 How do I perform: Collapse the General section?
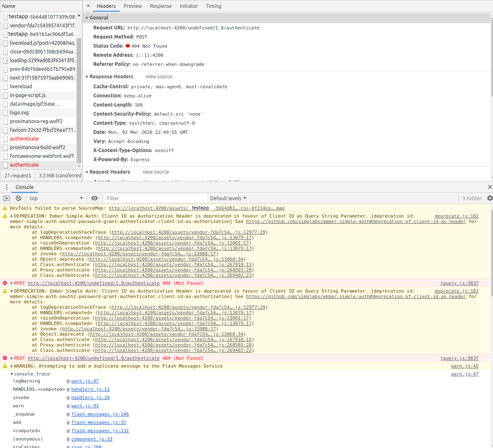[x=87, y=18]
